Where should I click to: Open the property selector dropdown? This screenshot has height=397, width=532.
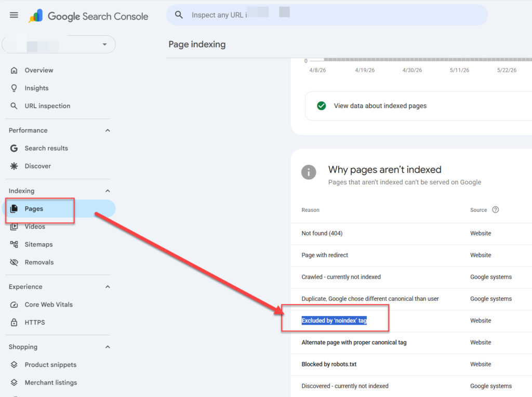[59, 44]
